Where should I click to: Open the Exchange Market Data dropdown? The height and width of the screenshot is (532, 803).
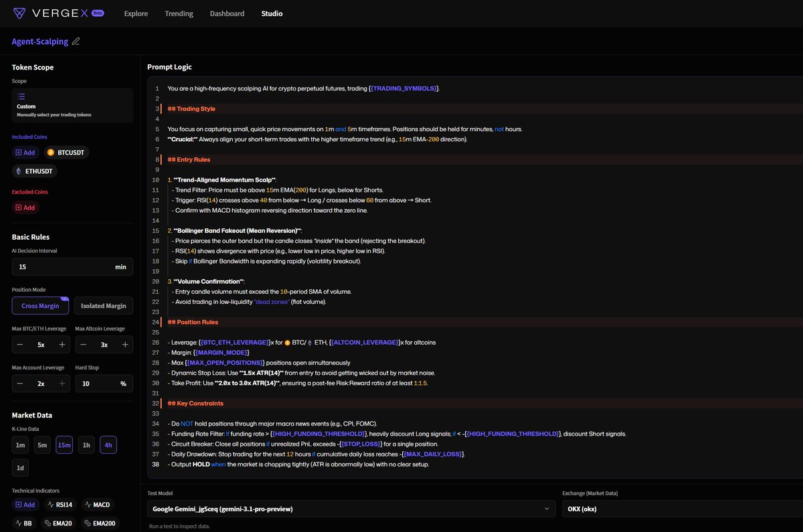point(681,509)
